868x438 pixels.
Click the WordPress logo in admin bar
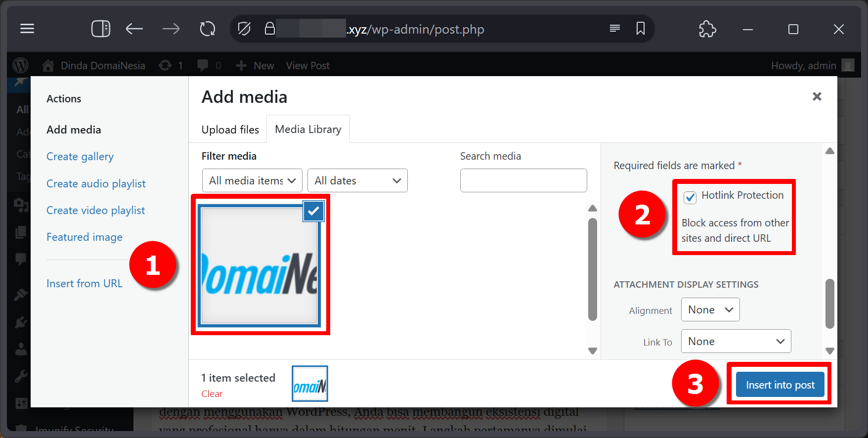click(21, 65)
